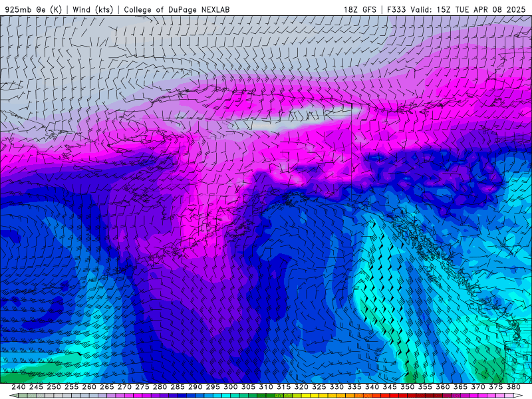Click the 265 color bar label
Image resolution: width=532 pixels, height=399 pixels.
point(107,387)
